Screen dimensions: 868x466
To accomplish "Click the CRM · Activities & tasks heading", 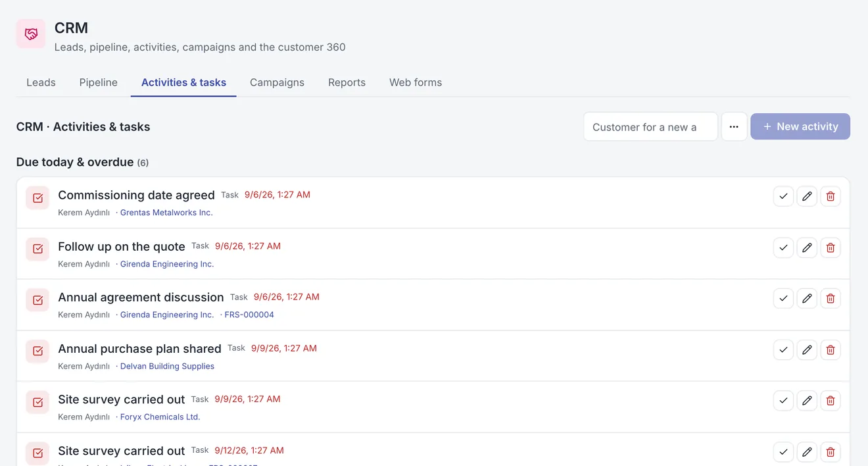I will (x=83, y=126).
